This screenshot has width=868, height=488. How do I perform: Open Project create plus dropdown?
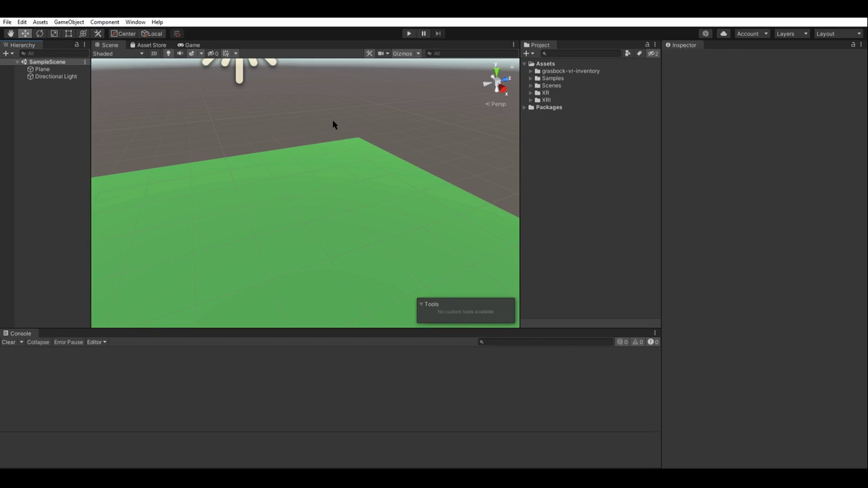(x=529, y=54)
